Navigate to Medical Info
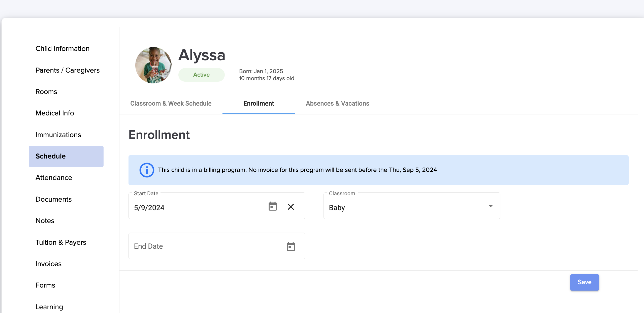Viewport: 644px width, 313px height. pyautogui.click(x=55, y=113)
